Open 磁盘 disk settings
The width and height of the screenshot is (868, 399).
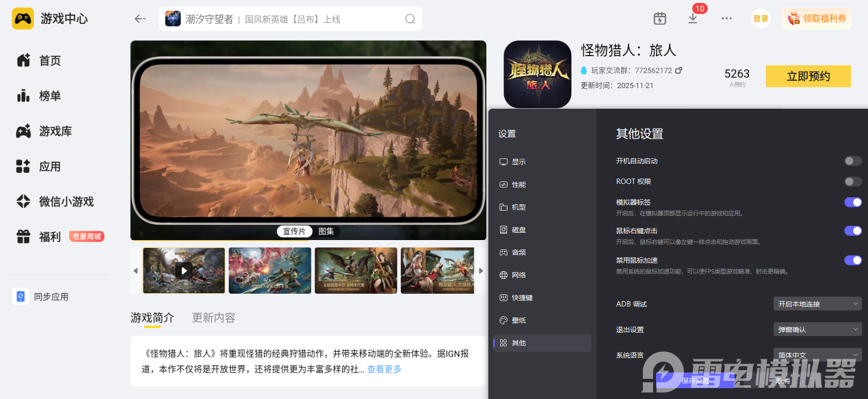pyautogui.click(x=542, y=230)
